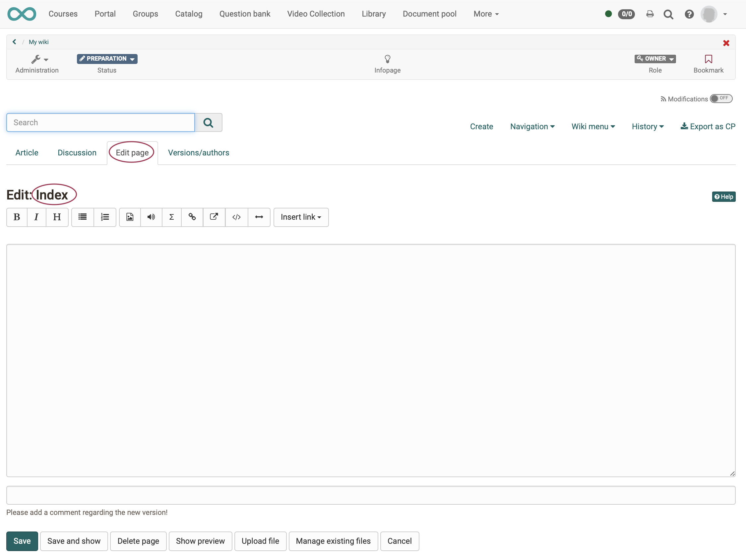746x560 pixels.
Task: Open the Discussion tab
Action: 77,153
